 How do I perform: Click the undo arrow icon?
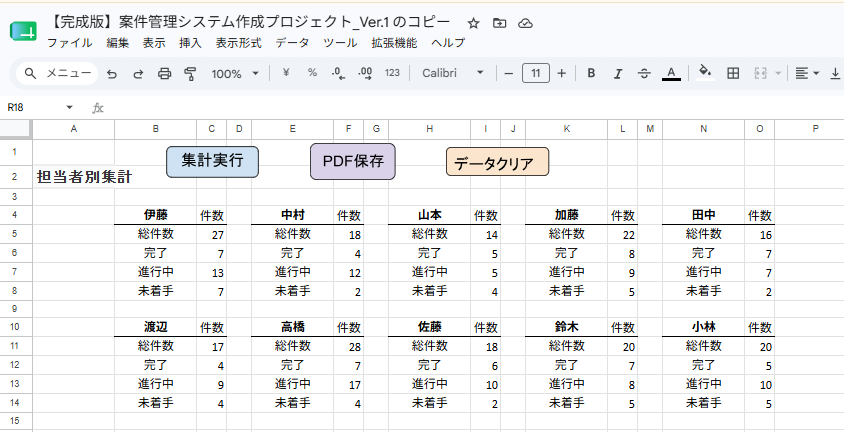(111, 74)
